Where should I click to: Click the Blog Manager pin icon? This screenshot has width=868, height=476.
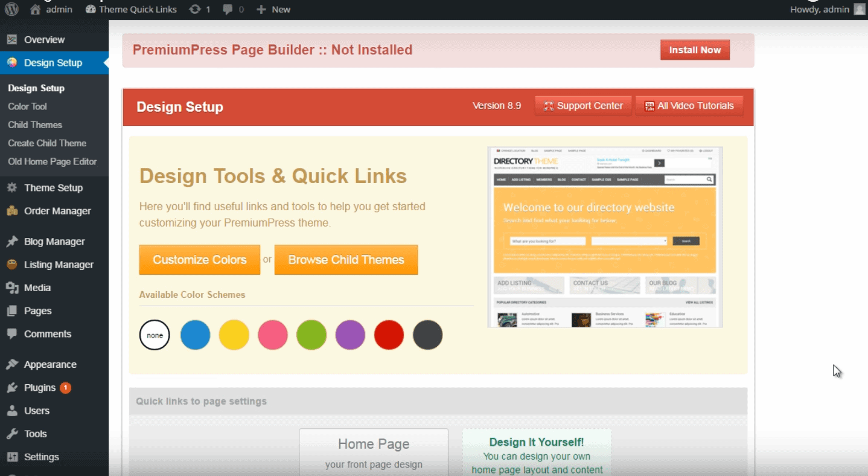[x=11, y=242]
